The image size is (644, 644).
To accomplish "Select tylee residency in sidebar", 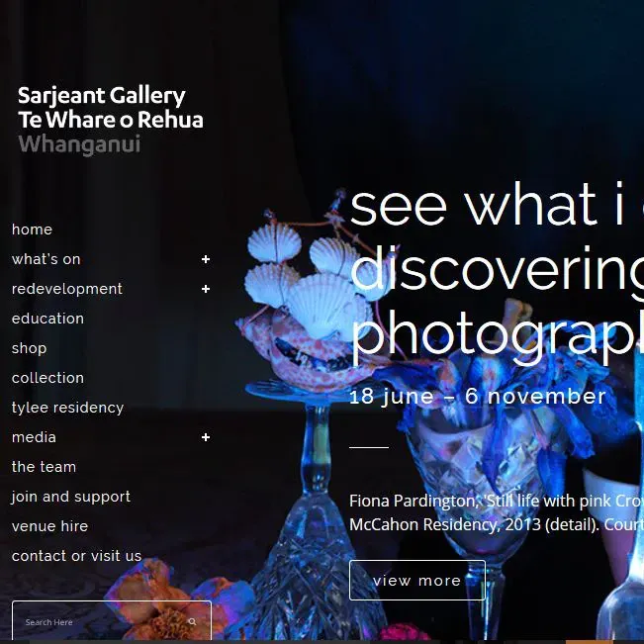I will point(68,408).
